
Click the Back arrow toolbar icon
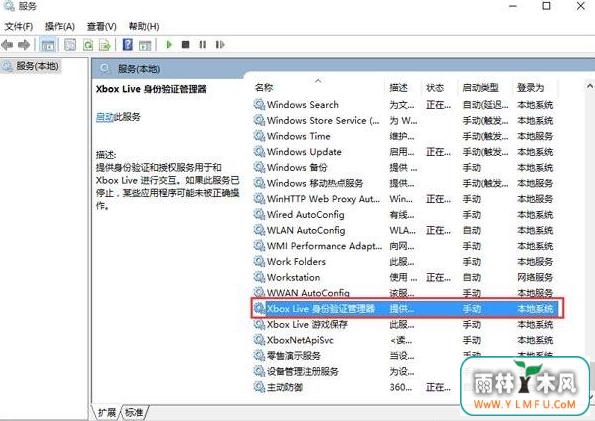(x=7, y=45)
